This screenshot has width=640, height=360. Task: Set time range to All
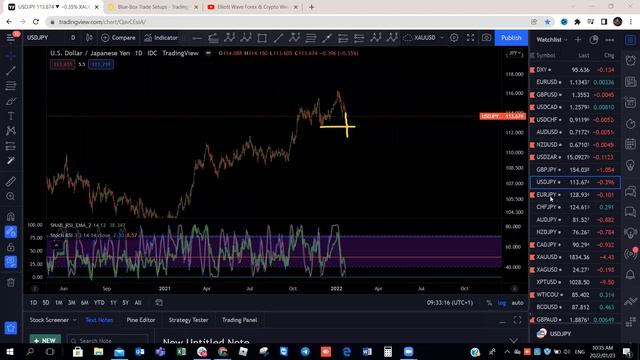138,302
